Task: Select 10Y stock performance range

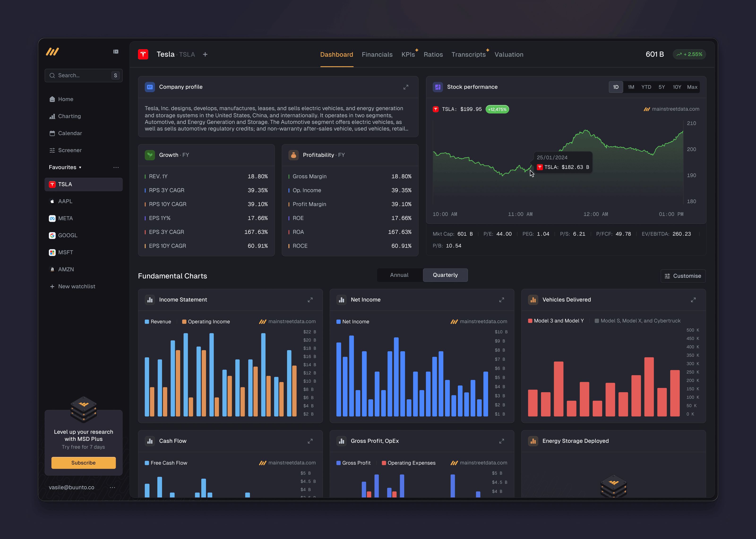Action: click(677, 87)
